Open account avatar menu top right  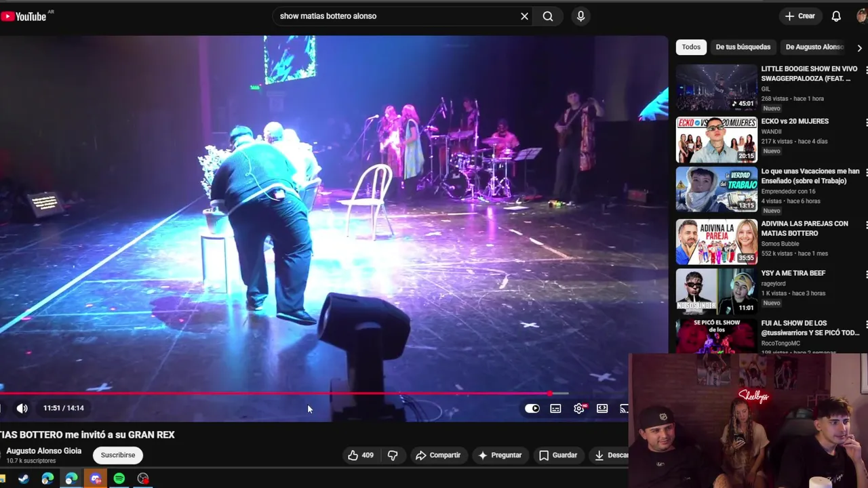pyautogui.click(x=861, y=16)
